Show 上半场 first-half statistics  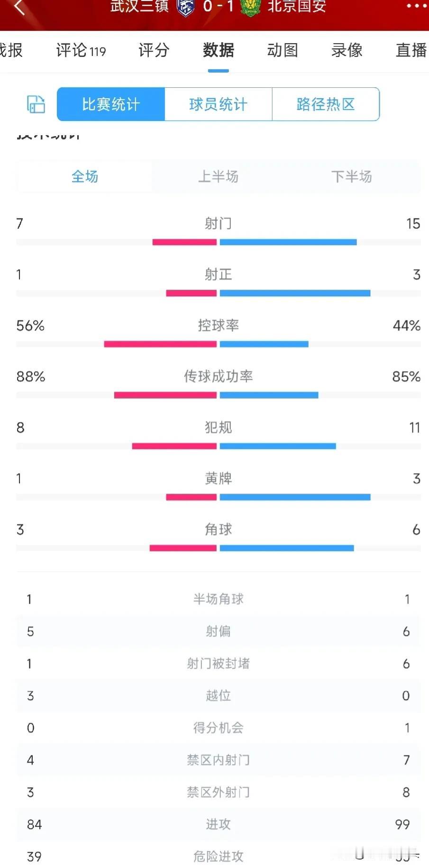tap(218, 176)
